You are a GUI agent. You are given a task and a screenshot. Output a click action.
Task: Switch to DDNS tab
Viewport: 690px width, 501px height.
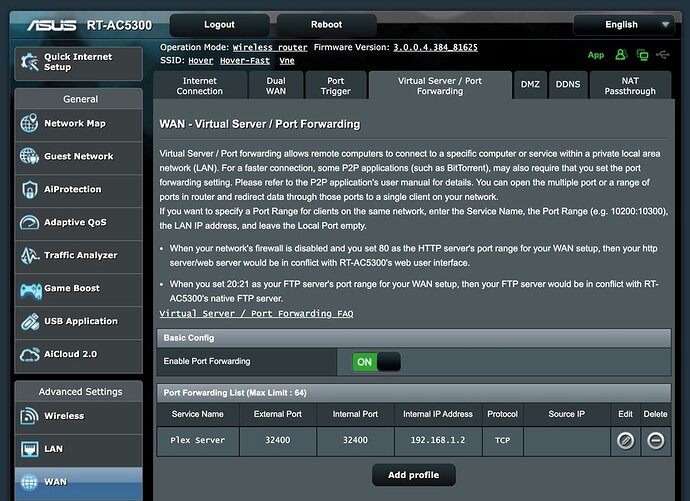(568, 84)
